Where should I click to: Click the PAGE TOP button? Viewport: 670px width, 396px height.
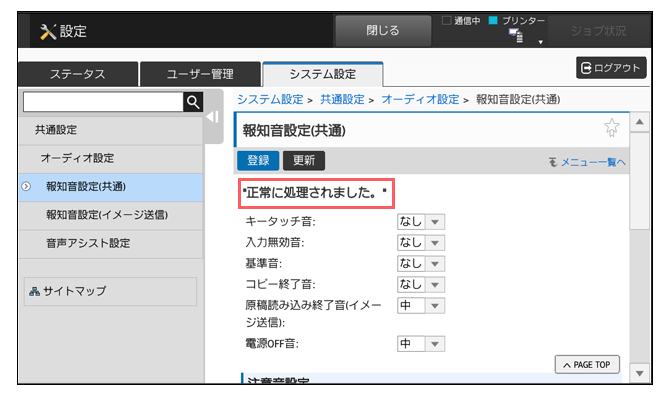(x=587, y=365)
